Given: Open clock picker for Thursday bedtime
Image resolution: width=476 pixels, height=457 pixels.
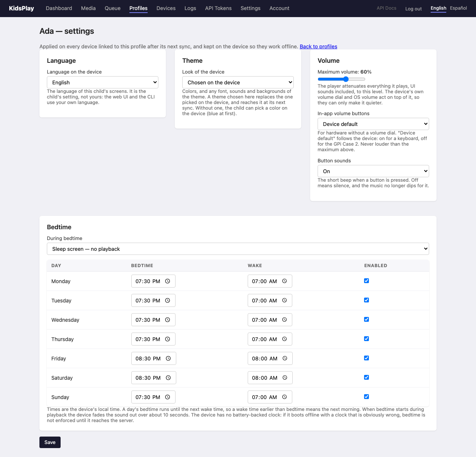Looking at the screenshot, I should 168,339.
